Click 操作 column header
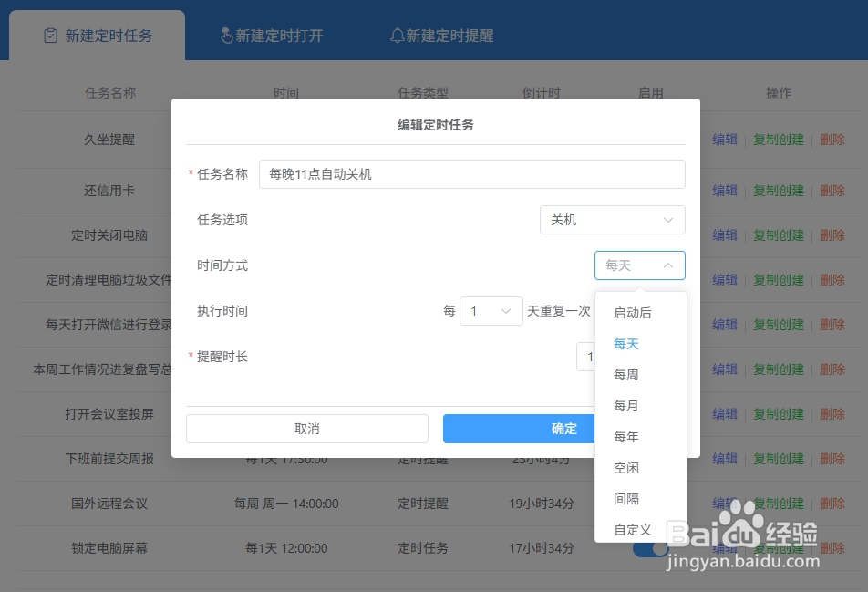 click(x=779, y=93)
